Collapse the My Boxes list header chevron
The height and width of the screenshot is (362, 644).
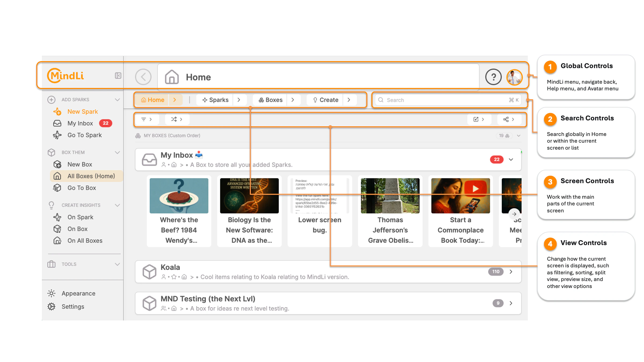(x=519, y=136)
